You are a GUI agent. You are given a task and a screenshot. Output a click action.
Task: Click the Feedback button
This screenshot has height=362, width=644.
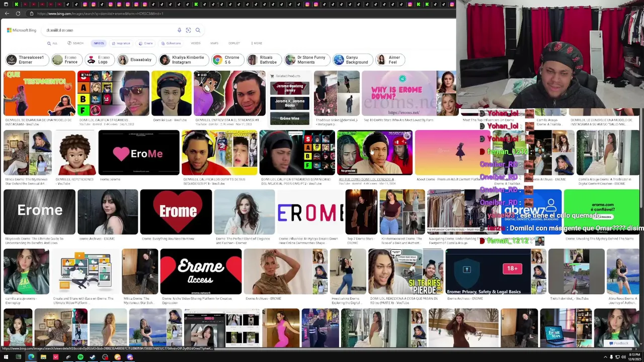click(618, 343)
